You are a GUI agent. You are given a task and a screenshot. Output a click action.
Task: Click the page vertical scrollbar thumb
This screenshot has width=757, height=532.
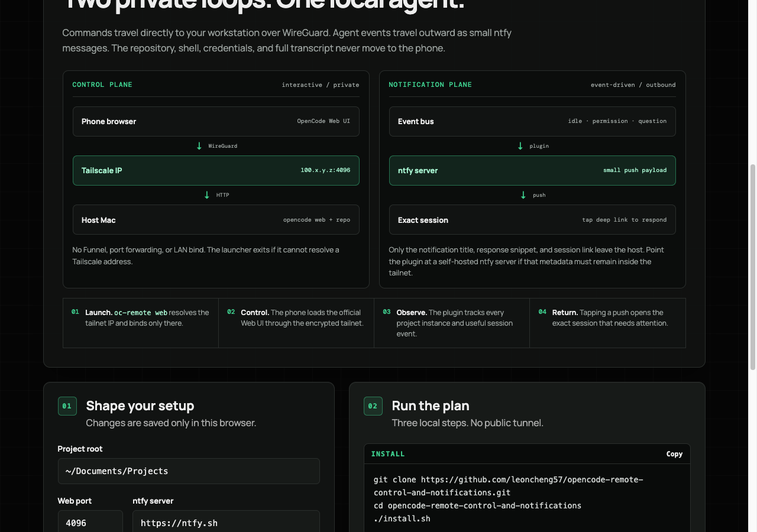[x=753, y=267]
